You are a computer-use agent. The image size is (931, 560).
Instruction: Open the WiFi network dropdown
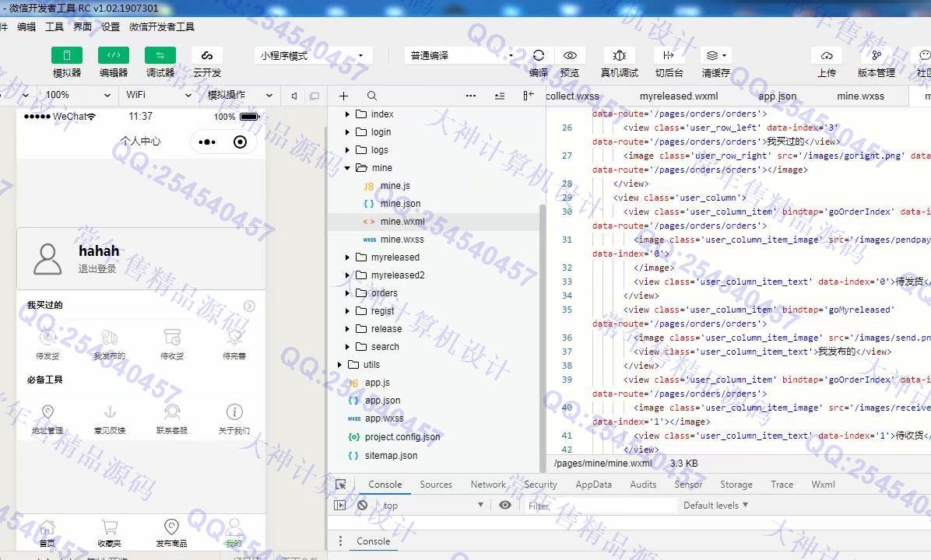coord(158,95)
